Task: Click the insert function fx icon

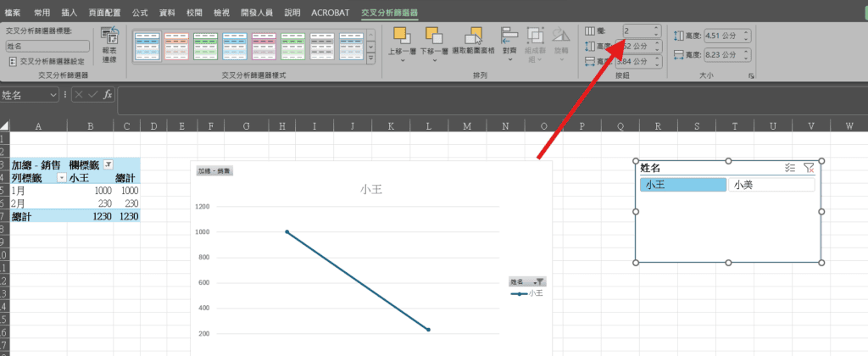Action: (108, 95)
